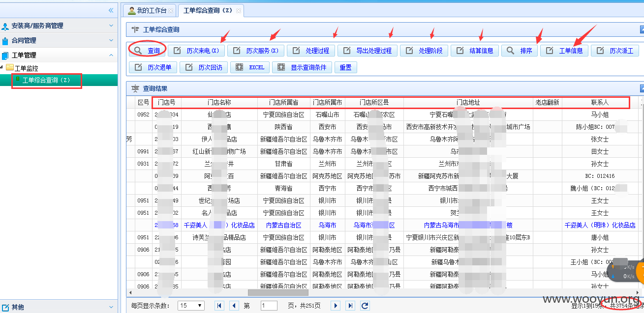Sort by 门店地址 column header
Screen dimensions: 644x313
click(x=468, y=103)
